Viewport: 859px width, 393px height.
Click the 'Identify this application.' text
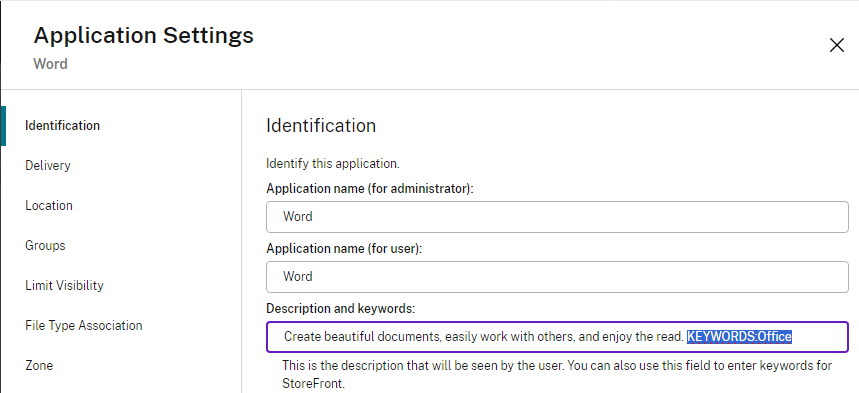pyautogui.click(x=333, y=163)
